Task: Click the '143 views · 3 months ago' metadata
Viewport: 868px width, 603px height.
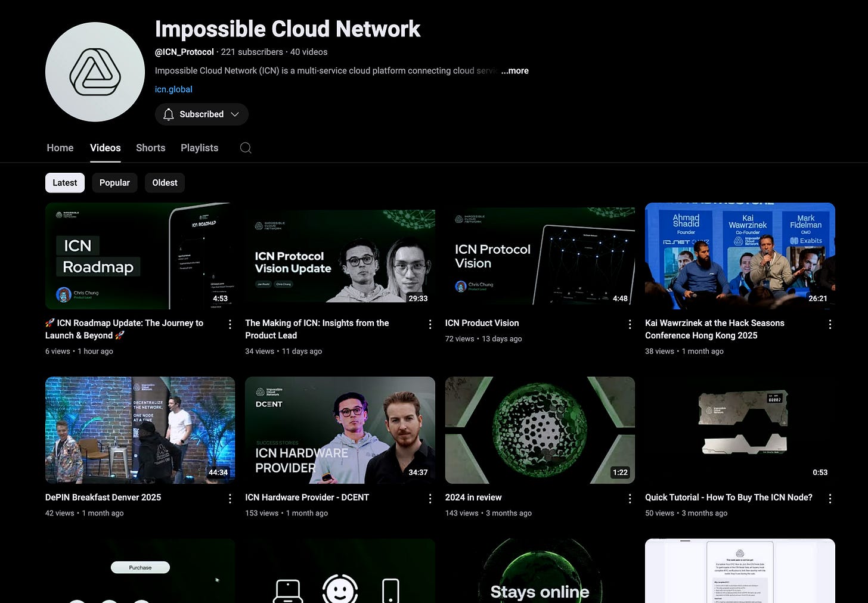Action: [488, 514]
